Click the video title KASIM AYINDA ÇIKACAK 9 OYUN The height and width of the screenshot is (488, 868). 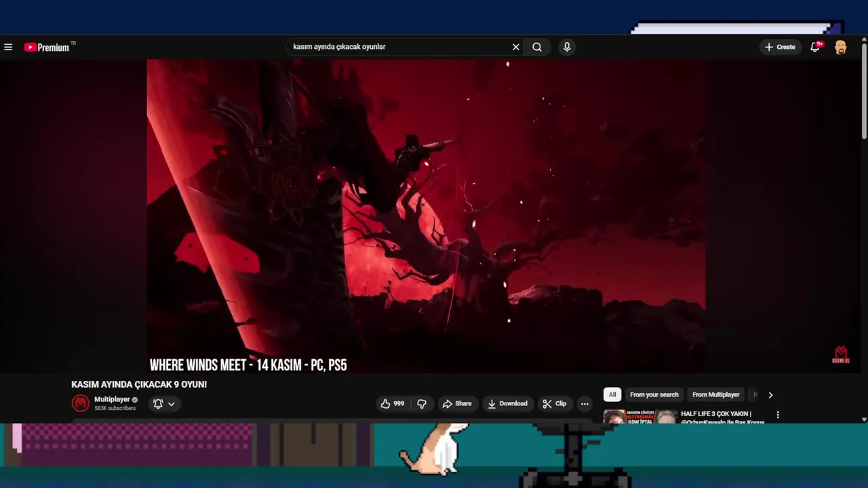coord(139,384)
